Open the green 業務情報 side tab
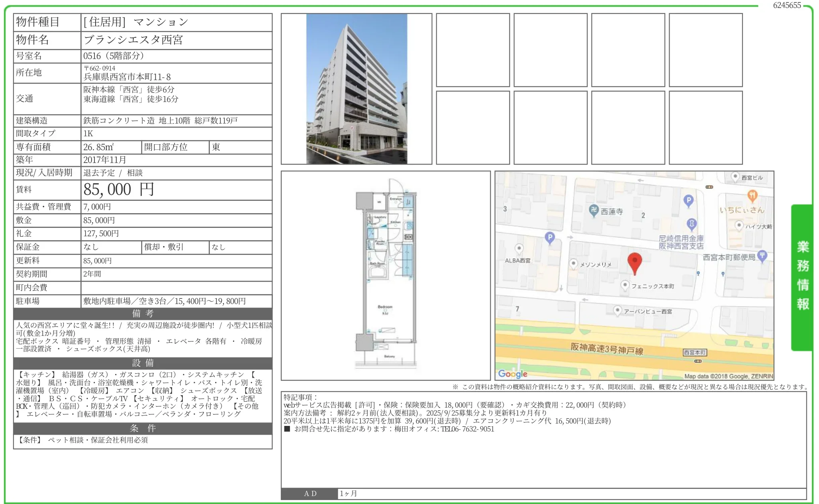This screenshot has width=819, height=504. pos(802,277)
